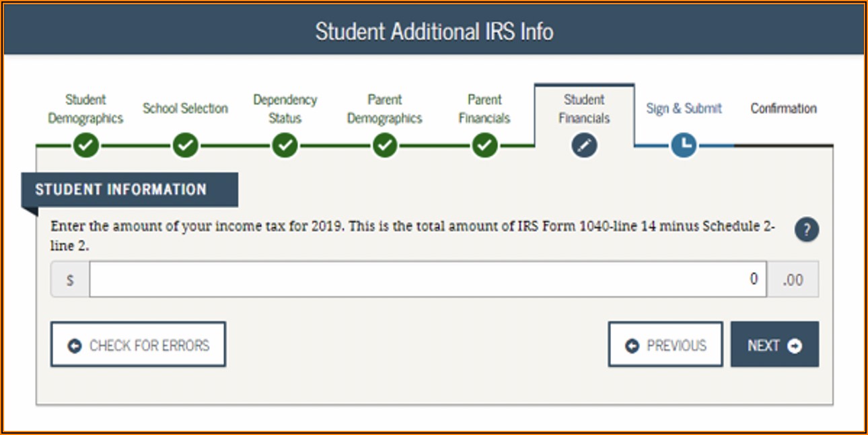The height and width of the screenshot is (435, 868).
Task: Select the Parent Demographics tab label
Action: pos(384,109)
